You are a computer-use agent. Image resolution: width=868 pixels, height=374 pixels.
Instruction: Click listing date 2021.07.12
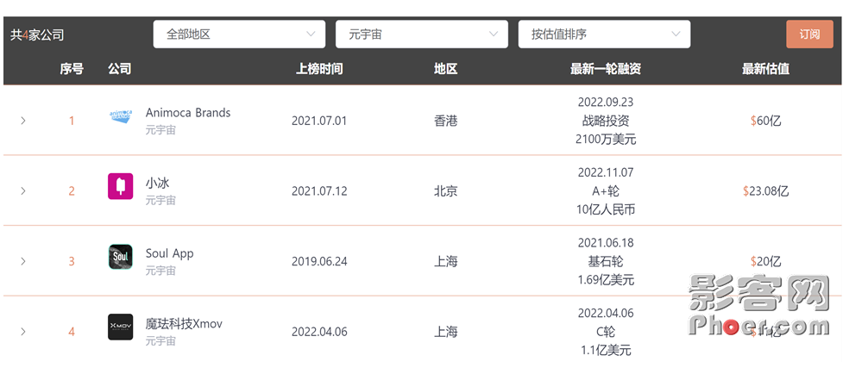coord(319,190)
